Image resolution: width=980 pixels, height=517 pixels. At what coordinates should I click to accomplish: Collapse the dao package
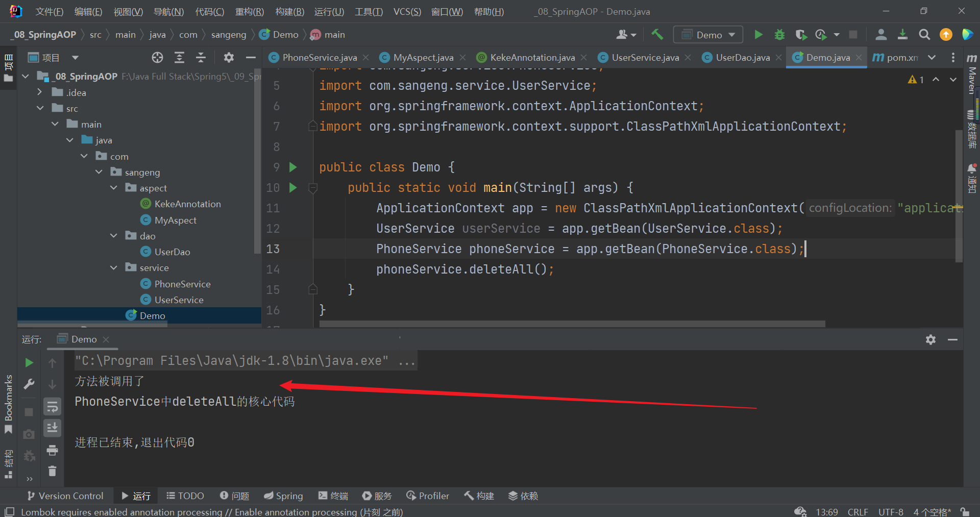[x=114, y=236]
